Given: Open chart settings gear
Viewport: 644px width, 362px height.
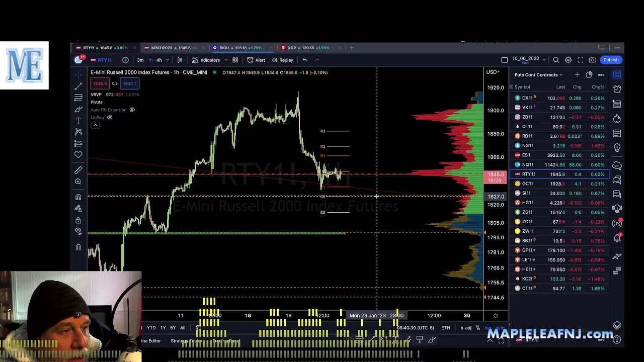Looking at the screenshot, I should 568,60.
